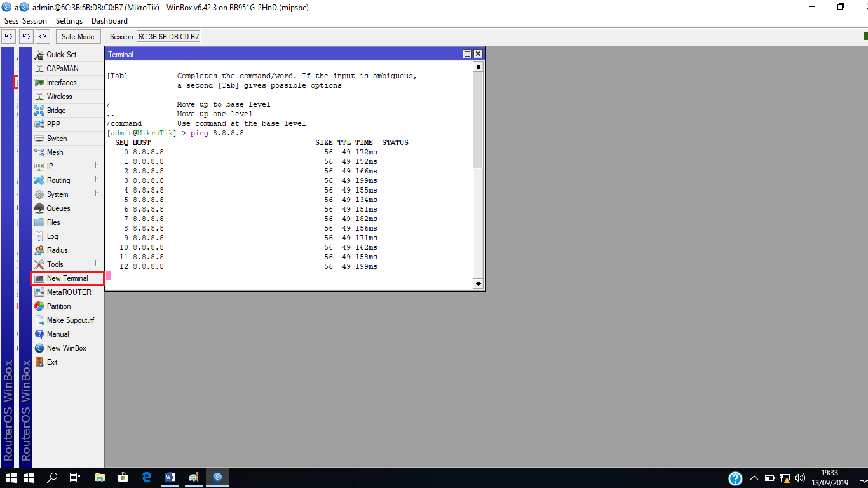Image resolution: width=868 pixels, height=488 pixels.
Task: Show hidden system tray icons
Action: pyautogui.click(x=754, y=478)
